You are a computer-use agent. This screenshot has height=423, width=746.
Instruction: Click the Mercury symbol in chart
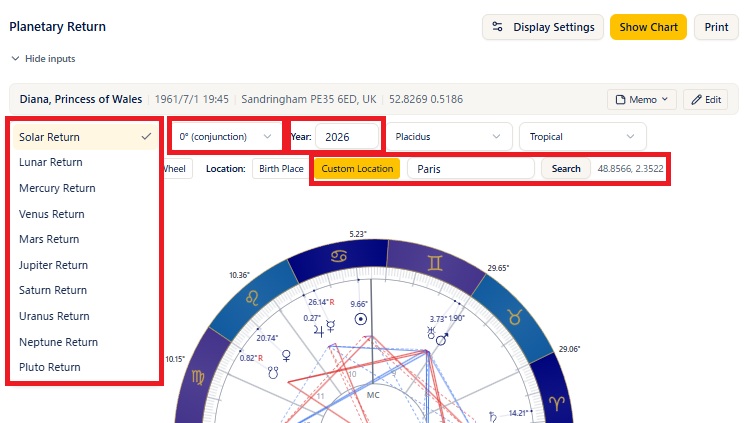331,326
